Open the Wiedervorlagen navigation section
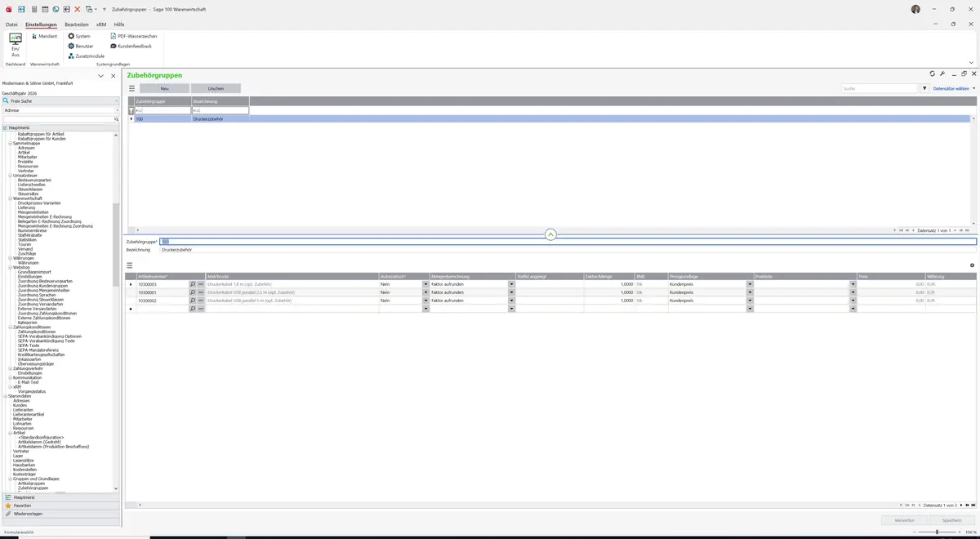This screenshot has width=980, height=539. tap(60, 514)
